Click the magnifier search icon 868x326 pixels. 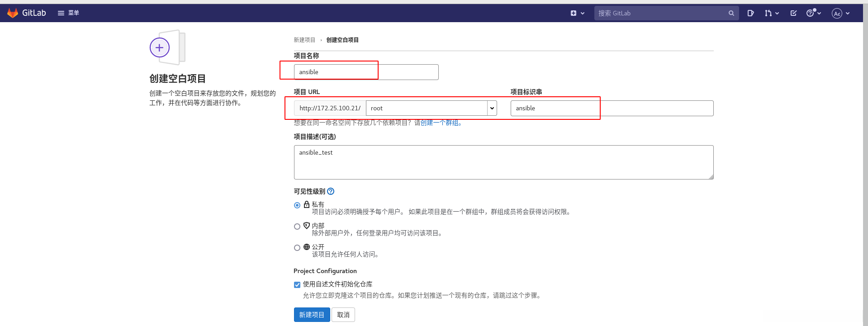point(731,13)
